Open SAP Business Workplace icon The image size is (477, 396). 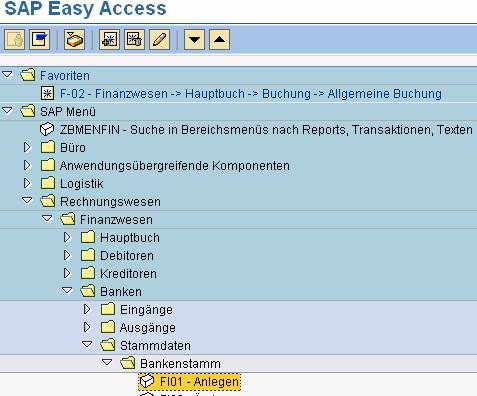tap(74, 40)
